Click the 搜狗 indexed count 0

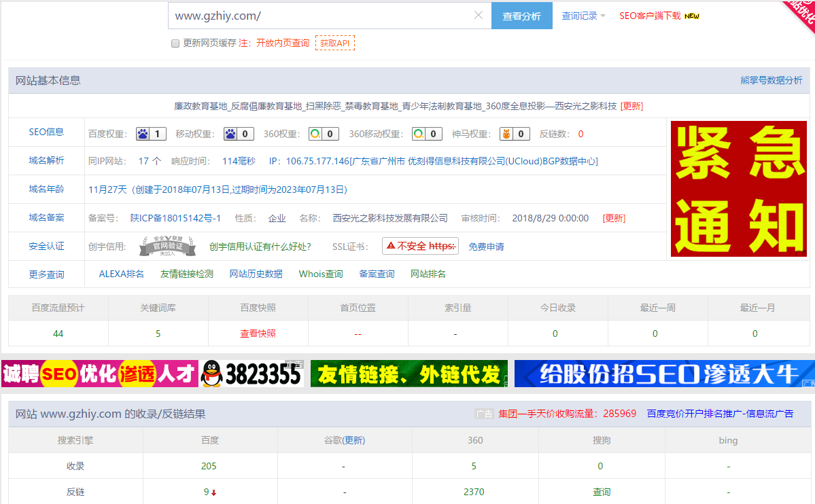(600, 466)
